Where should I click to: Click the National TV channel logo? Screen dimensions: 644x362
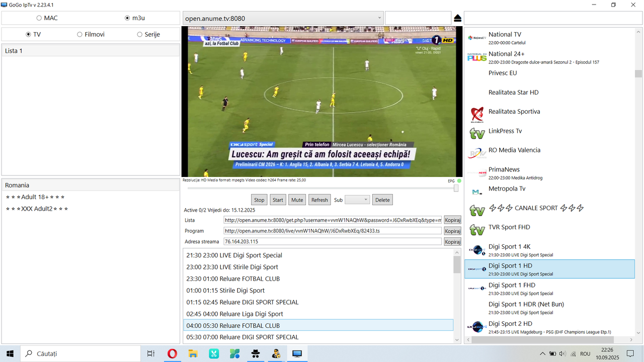point(476,38)
